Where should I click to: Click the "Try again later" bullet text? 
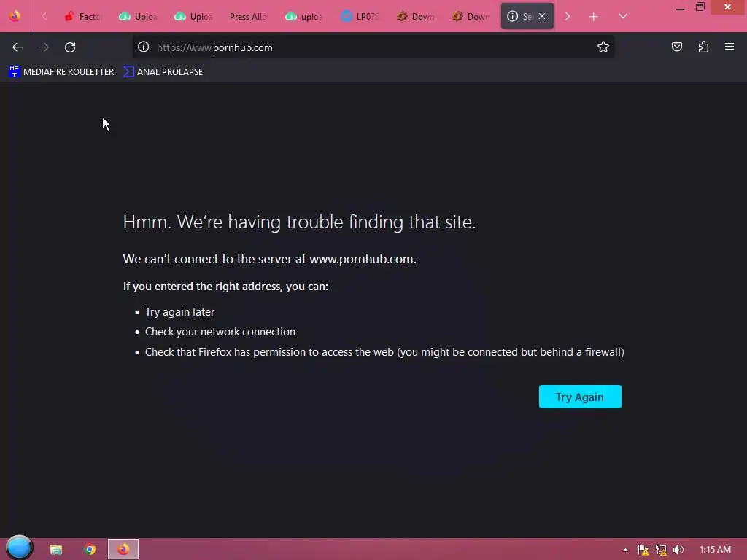click(x=179, y=312)
